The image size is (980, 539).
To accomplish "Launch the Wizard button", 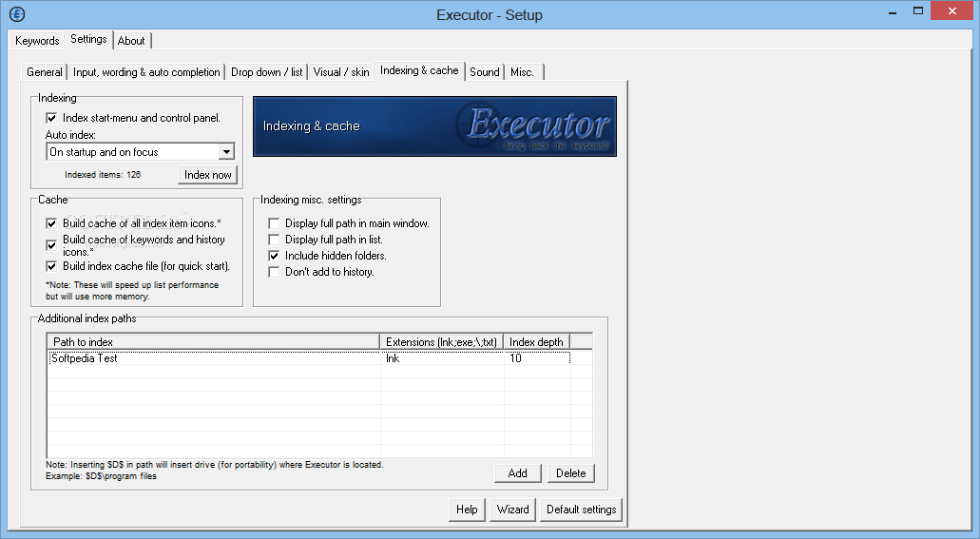I will click(x=513, y=510).
